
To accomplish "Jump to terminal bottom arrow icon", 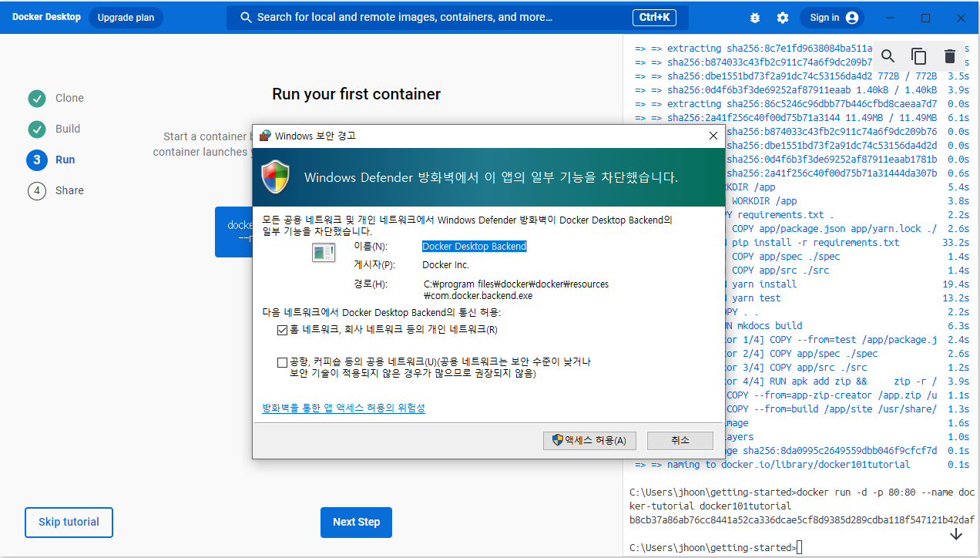I will 956,534.
